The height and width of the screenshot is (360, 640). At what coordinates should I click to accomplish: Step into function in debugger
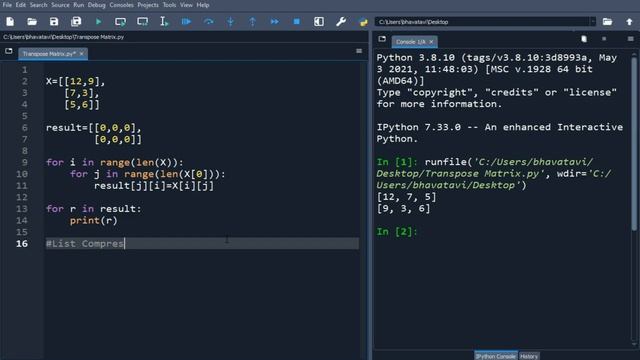pyautogui.click(x=231, y=22)
